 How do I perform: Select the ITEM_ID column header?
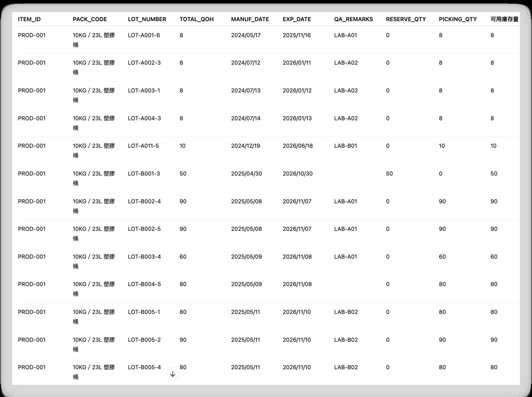pos(29,19)
